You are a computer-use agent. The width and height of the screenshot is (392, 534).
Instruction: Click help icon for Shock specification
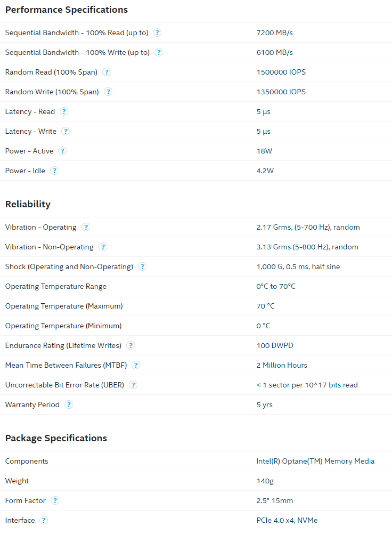point(142,266)
